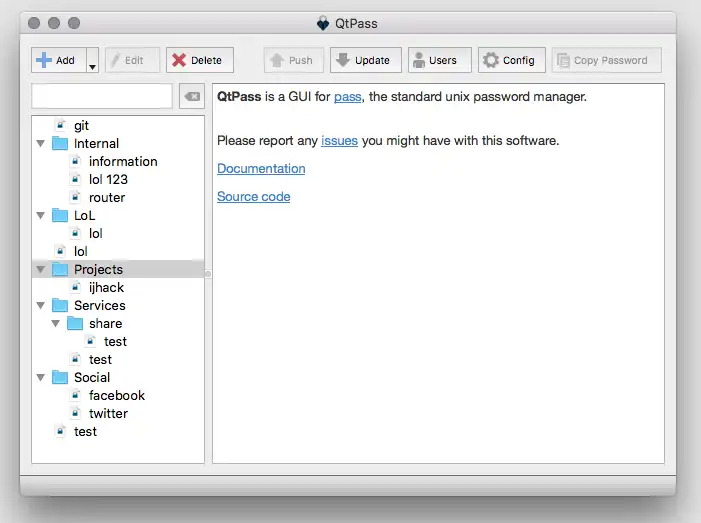Select the lol entry inside LoL folder
This screenshot has width=701, height=523.
click(x=118, y=233)
